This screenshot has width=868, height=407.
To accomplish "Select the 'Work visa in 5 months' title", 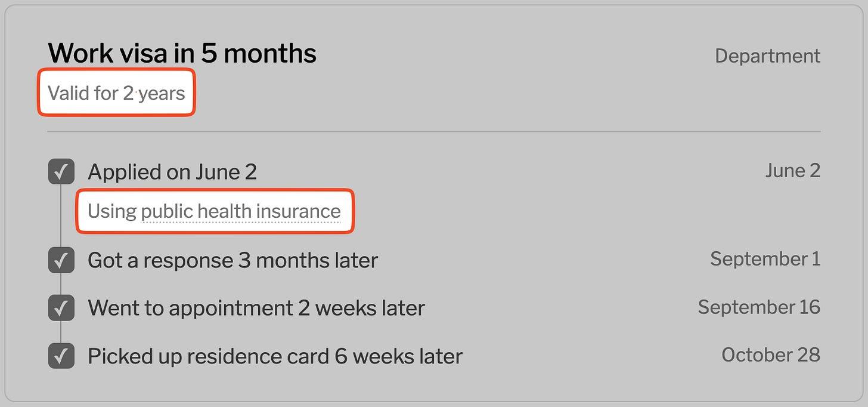I will (182, 53).
